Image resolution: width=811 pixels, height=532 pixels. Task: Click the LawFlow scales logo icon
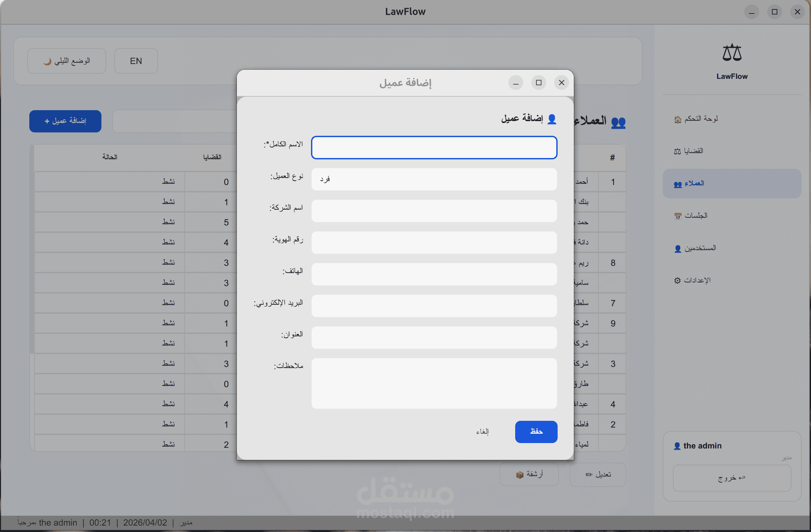(x=731, y=53)
